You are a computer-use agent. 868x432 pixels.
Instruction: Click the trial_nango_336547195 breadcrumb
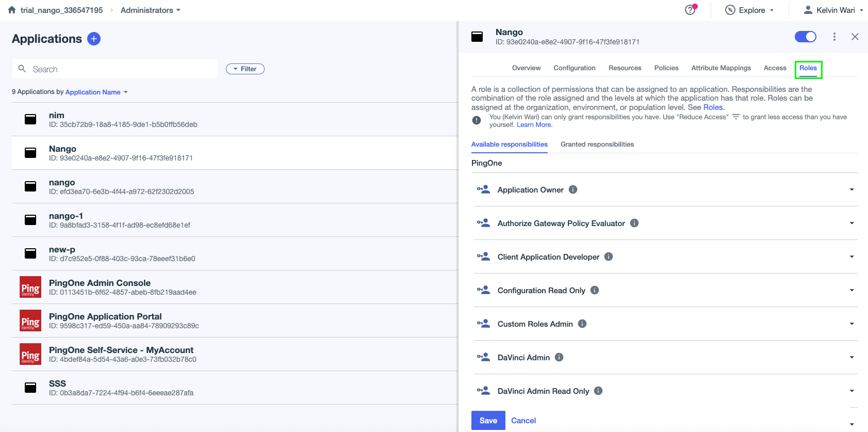pos(61,10)
